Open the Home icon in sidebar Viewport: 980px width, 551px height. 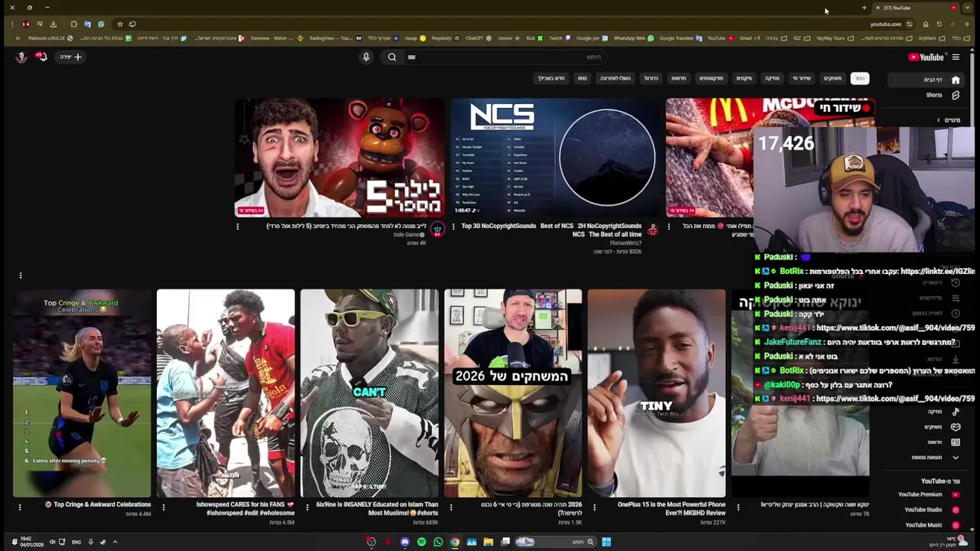pyautogui.click(x=955, y=80)
